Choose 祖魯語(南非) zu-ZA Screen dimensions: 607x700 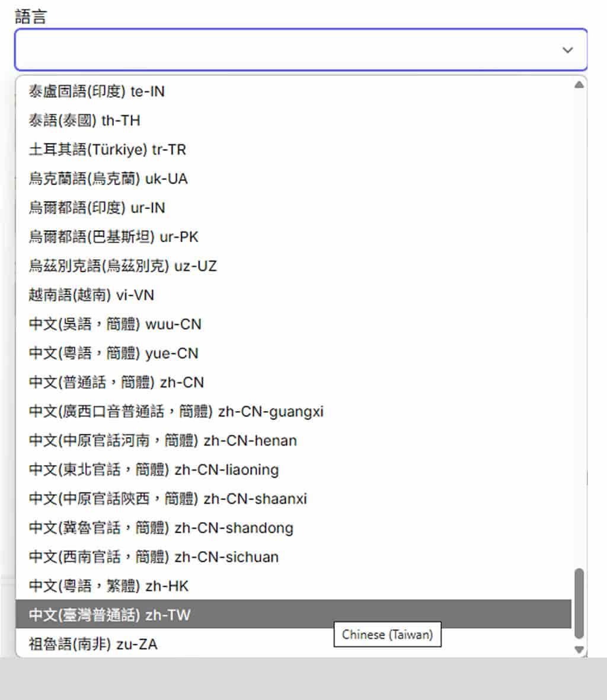pyautogui.click(x=293, y=644)
